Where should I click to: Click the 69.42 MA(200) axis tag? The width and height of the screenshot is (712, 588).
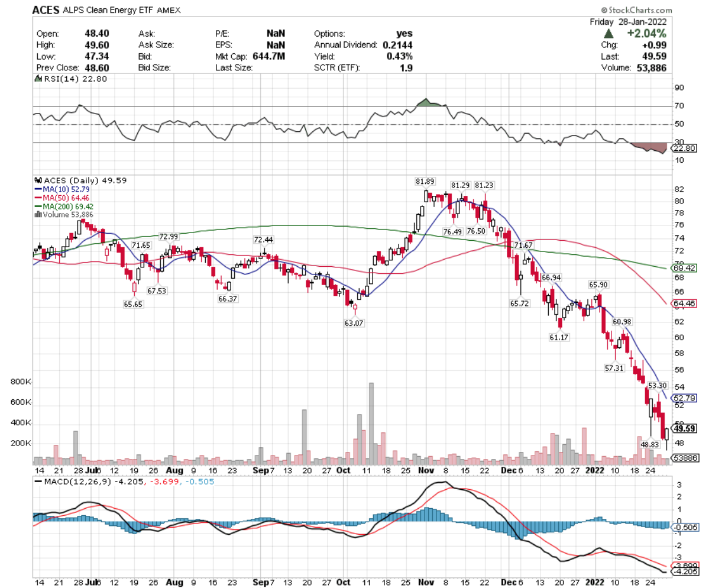pos(684,268)
